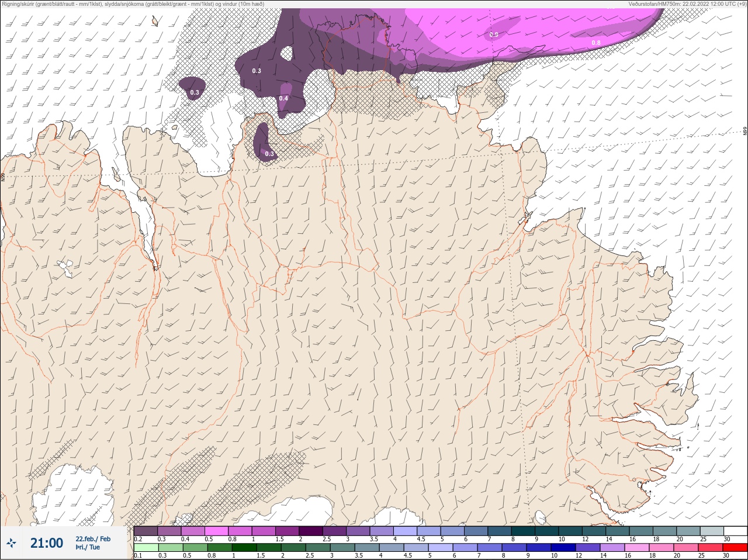This screenshot has height=560, width=748.
Task: Click the star-shaped wind icon beside 21:00
Action: (x=12, y=543)
